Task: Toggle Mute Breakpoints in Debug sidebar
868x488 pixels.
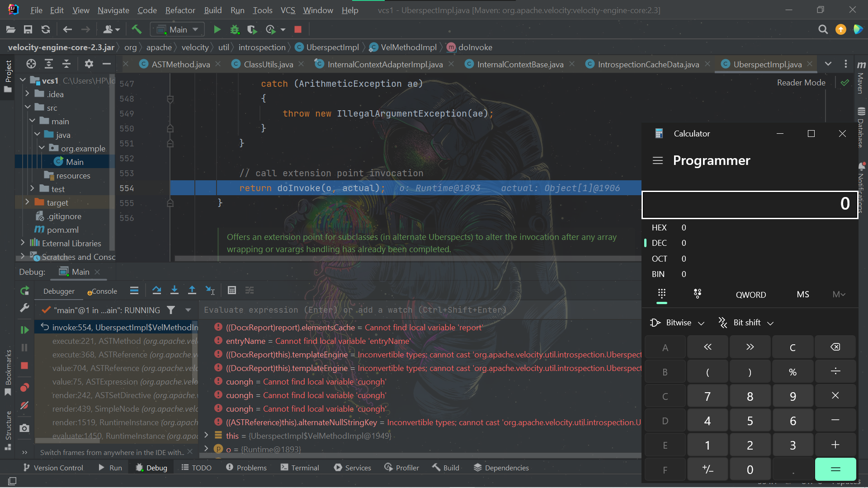Action: click(25, 405)
